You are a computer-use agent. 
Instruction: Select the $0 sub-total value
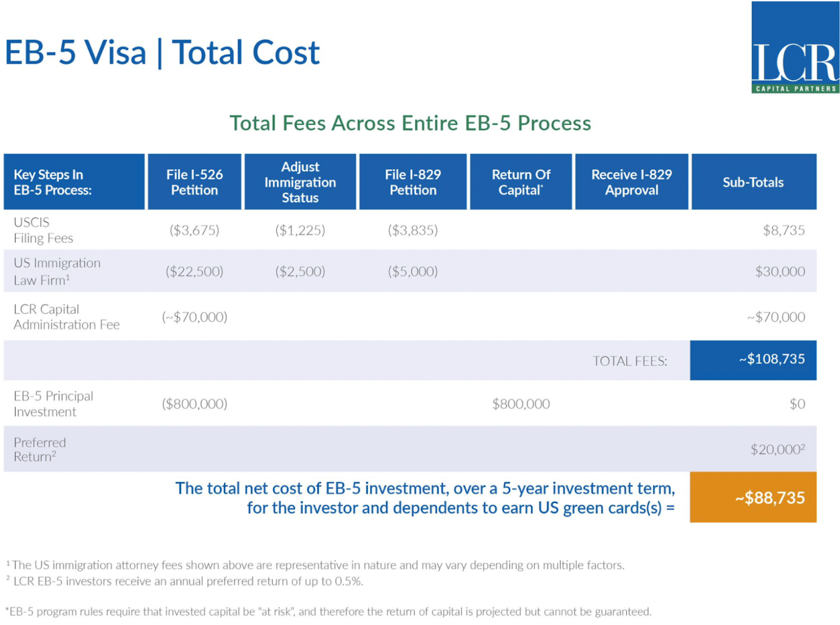tap(798, 404)
